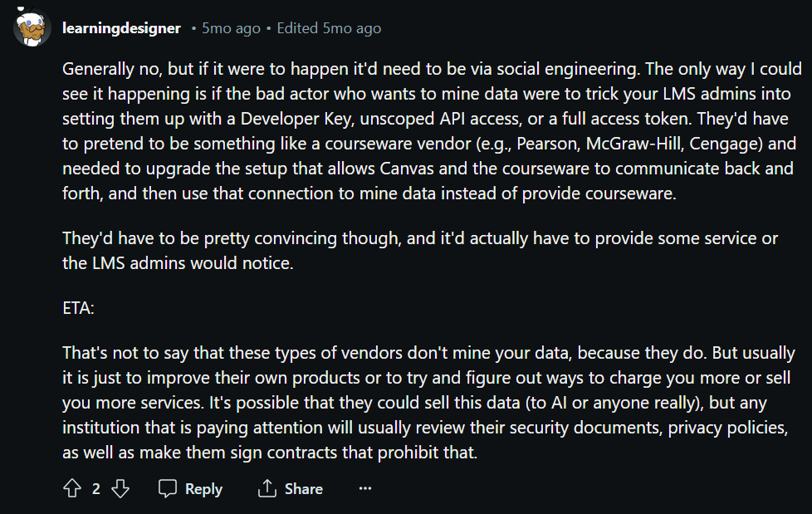The height and width of the screenshot is (514, 812).
Task: Click the words 'Developer Key' in the comment
Action: [297, 119]
